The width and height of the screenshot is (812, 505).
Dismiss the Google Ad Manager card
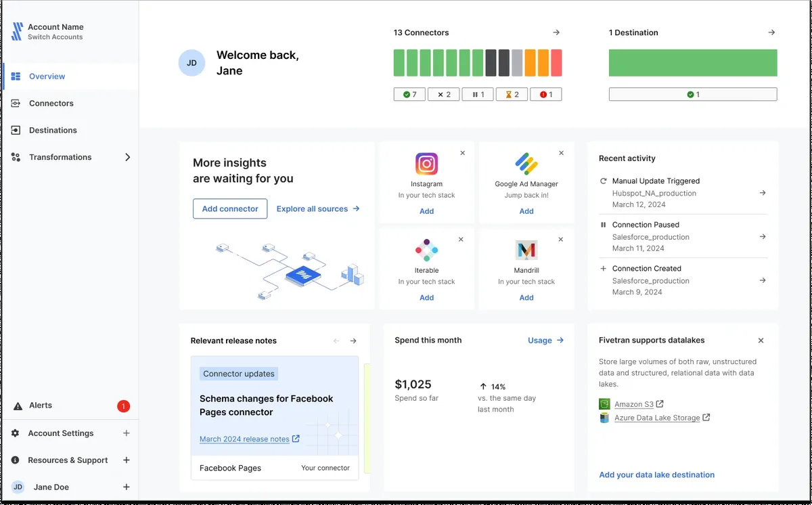pos(561,153)
